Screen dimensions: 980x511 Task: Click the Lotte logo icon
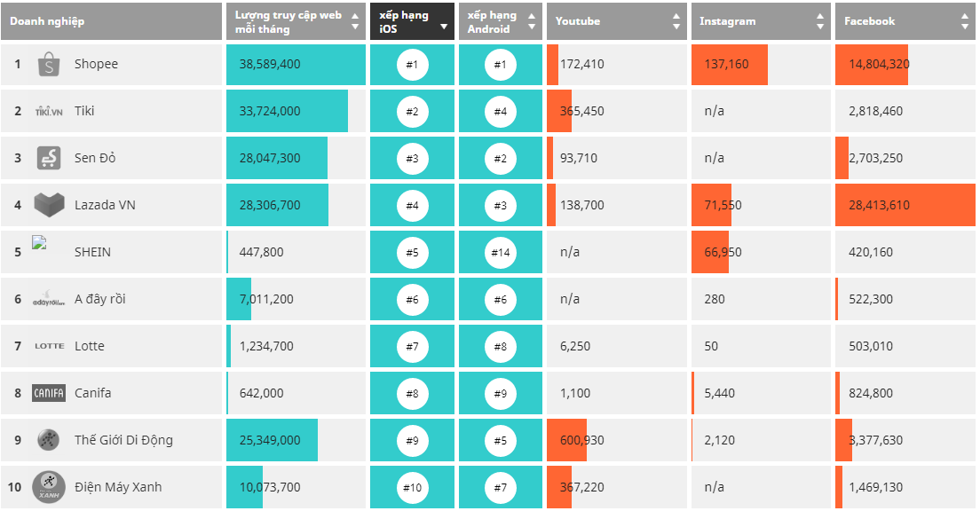[49, 346]
